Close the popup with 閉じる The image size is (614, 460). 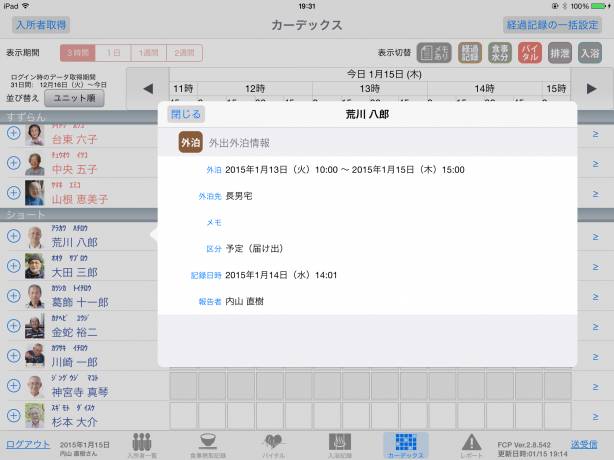click(185, 114)
